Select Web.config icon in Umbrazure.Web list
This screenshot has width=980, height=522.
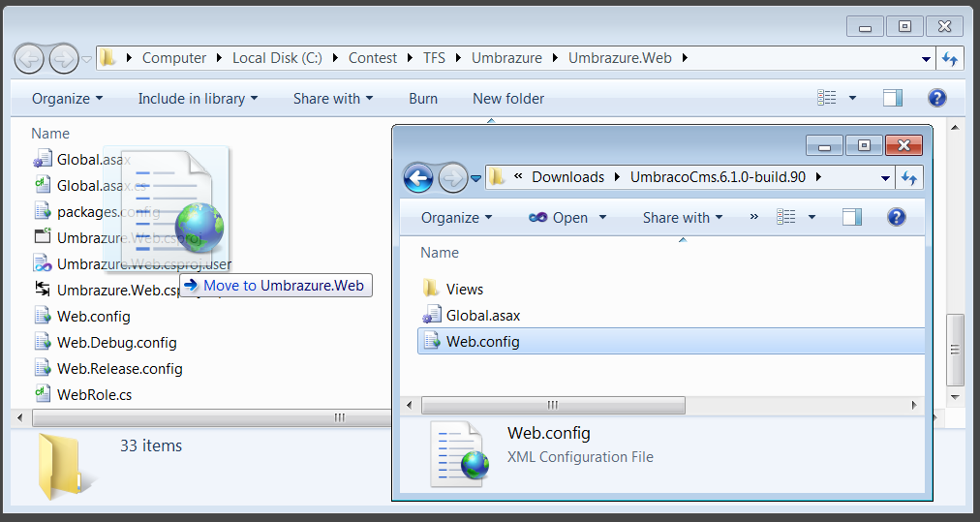click(42, 316)
